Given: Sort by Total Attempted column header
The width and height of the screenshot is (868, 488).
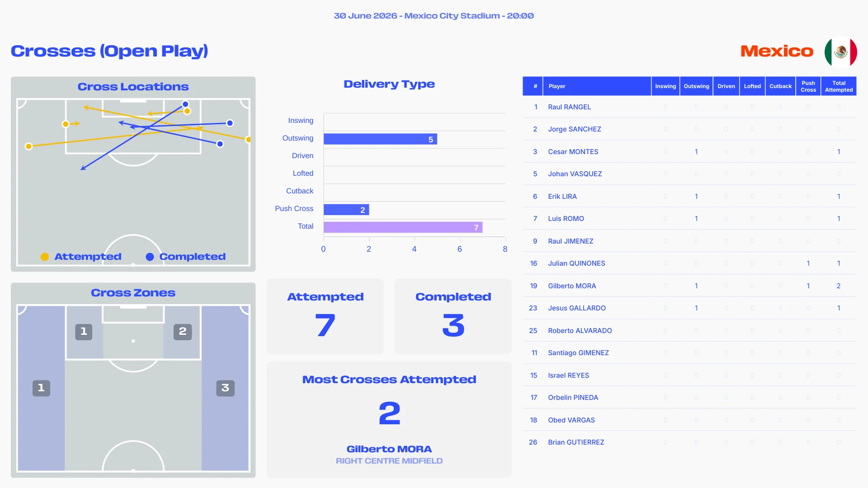Looking at the screenshot, I should (839, 86).
